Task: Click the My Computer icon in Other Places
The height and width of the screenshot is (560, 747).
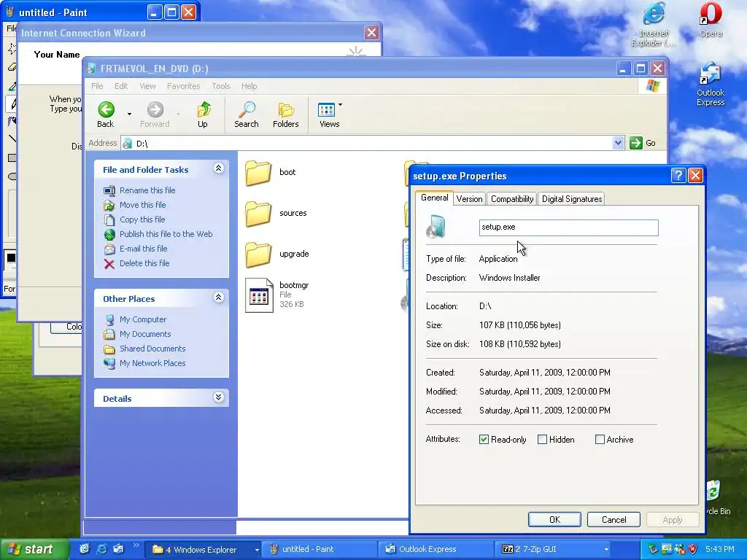Action: (109, 319)
